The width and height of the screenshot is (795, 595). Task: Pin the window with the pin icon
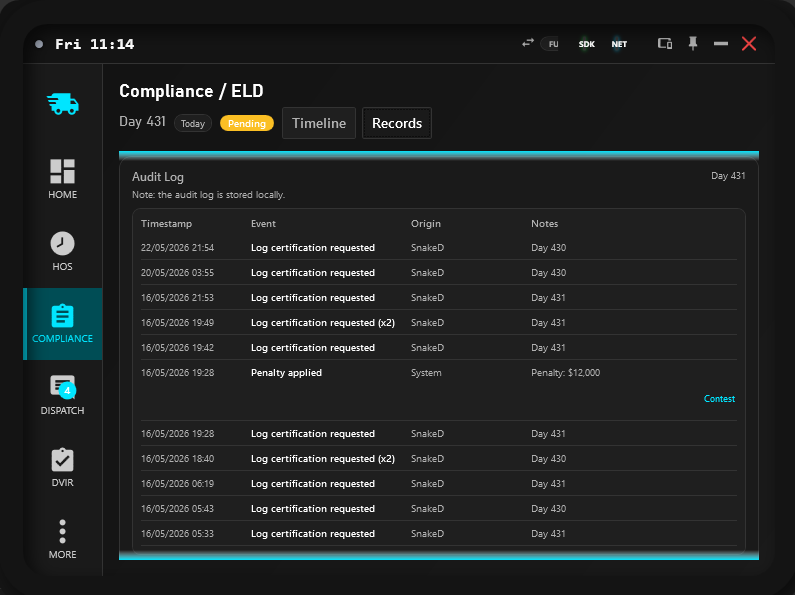693,44
